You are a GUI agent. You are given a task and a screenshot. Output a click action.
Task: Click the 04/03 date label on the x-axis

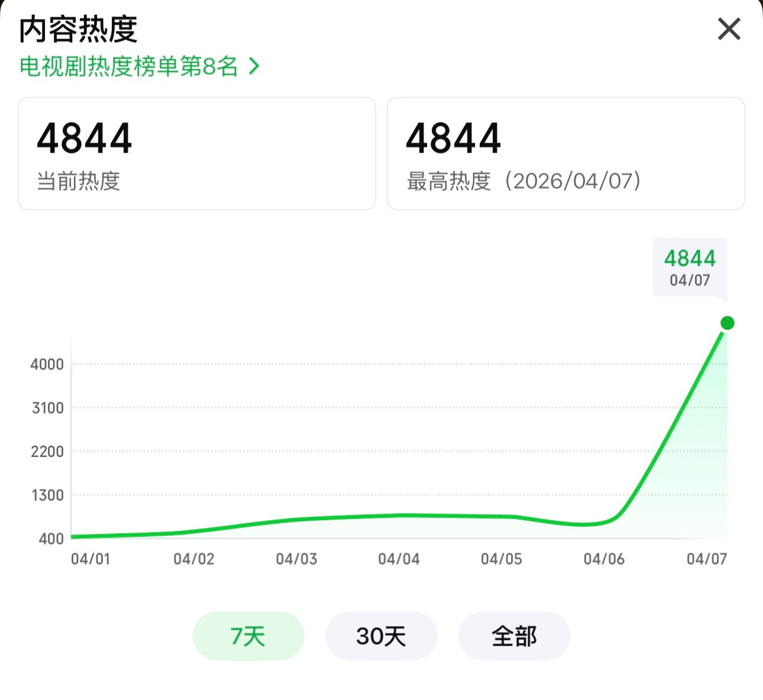[x=296, y=559]
